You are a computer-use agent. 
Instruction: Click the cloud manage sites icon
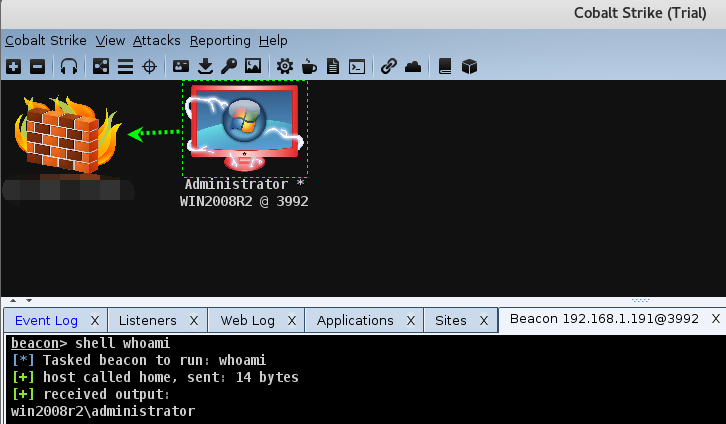[x=413, y=67]
